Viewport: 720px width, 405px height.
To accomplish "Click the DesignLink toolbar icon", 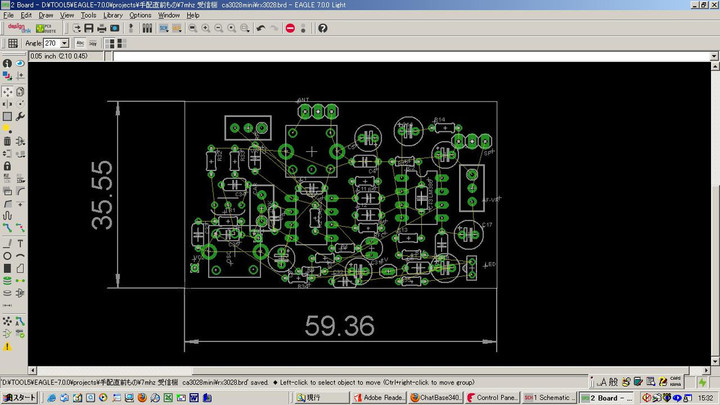I will click(20, 28).
